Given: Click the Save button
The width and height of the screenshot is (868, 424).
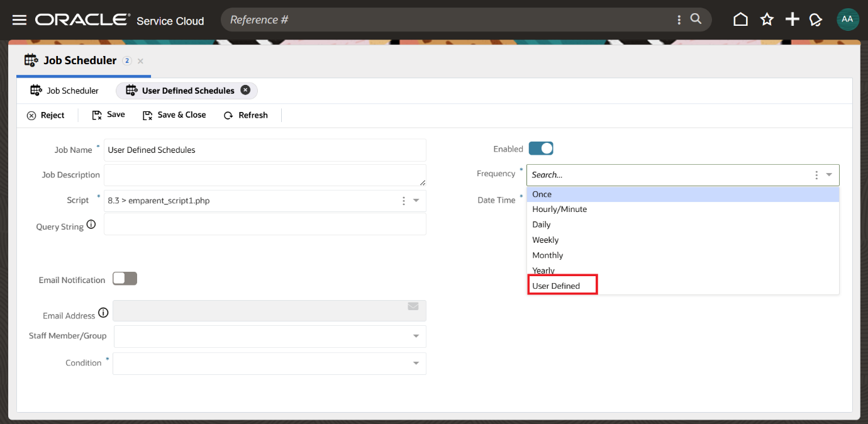Looking at the screenshot, I should [x=108, y=114].
